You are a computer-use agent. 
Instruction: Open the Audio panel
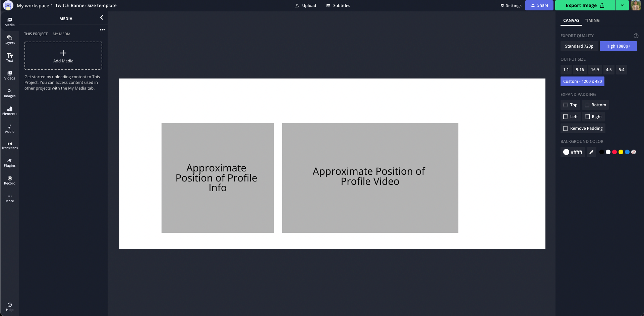9,128
